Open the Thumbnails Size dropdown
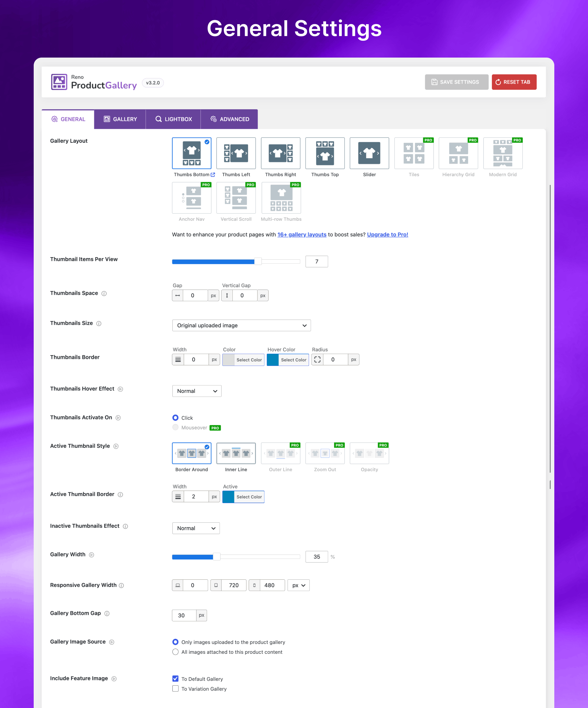588x708 pixels. (x=241, y=325)
